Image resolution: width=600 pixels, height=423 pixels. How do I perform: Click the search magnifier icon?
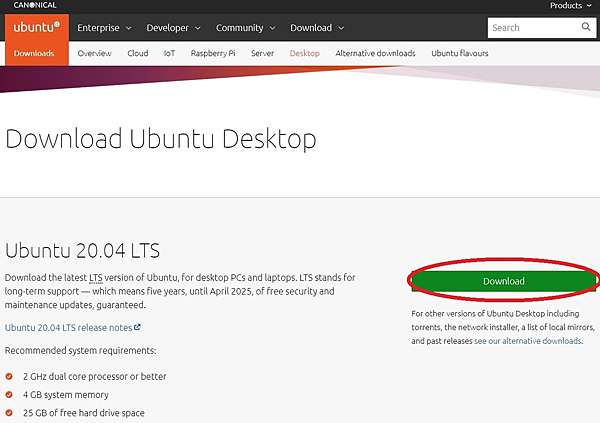[586, 27]
